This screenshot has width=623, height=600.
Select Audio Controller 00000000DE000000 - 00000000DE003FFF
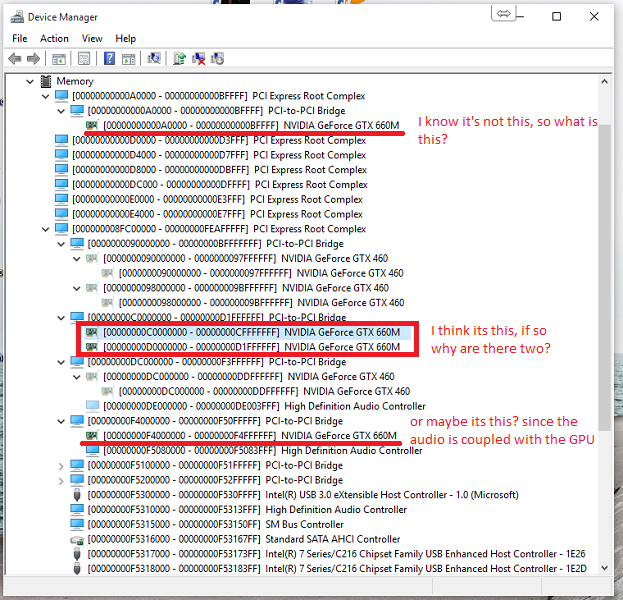tap(264, 406)
